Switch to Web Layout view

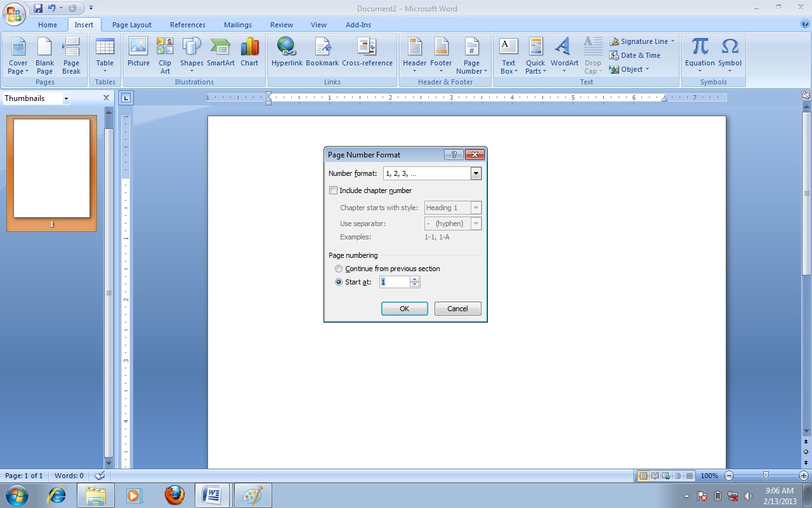click(x=666, y=476)
